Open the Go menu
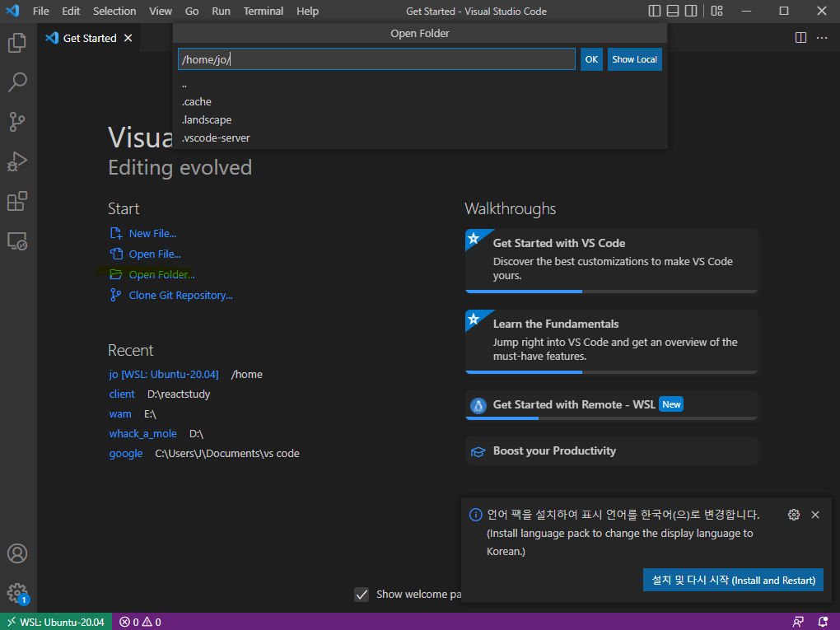The width and height of the screenshot is (840, 630). tap(192, 12)
